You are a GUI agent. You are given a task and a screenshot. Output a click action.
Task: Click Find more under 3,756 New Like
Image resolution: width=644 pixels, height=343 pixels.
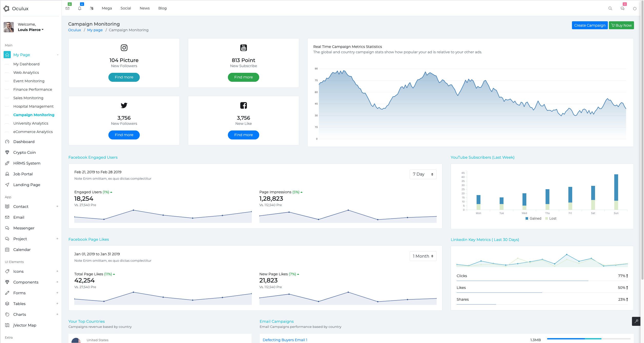click(x=244, y=135)
